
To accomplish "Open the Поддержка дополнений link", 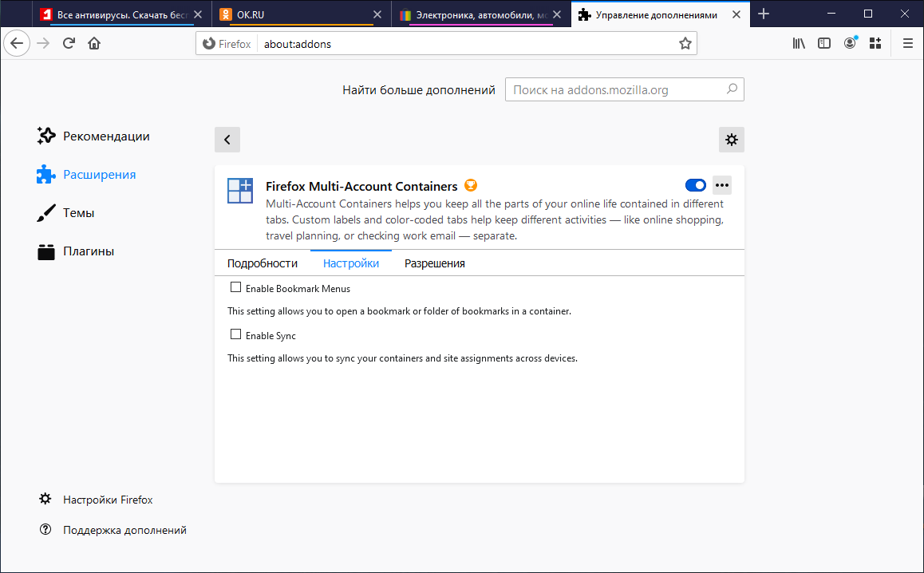I will tap(124, 530).
